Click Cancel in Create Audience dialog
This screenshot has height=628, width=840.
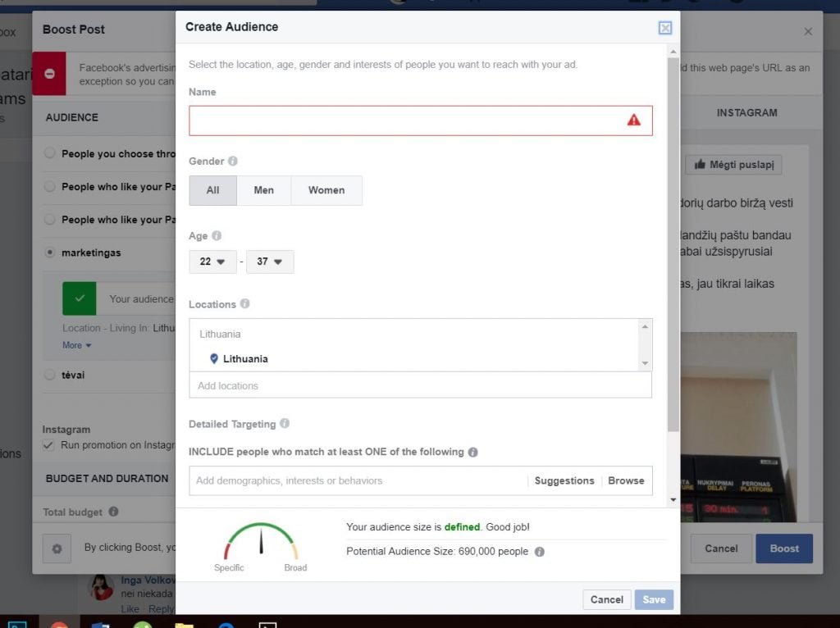(x=606, y=599)
